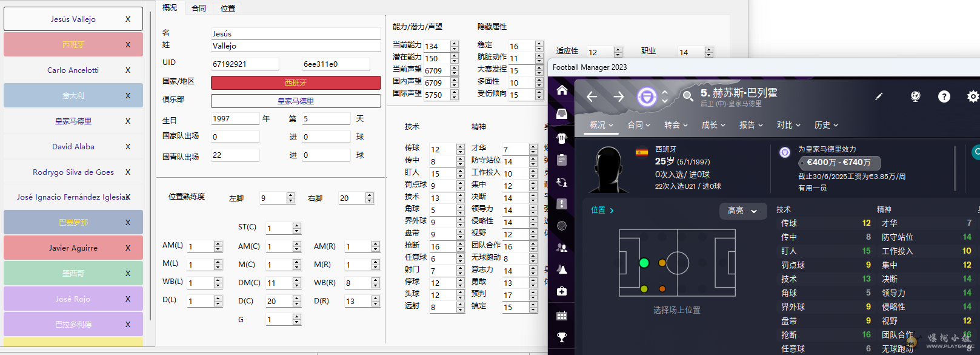The image size is (980, 355).
Task: Select upper orange midfield dot on pitch
Action: pyautogui.click(x=662, y=263)
